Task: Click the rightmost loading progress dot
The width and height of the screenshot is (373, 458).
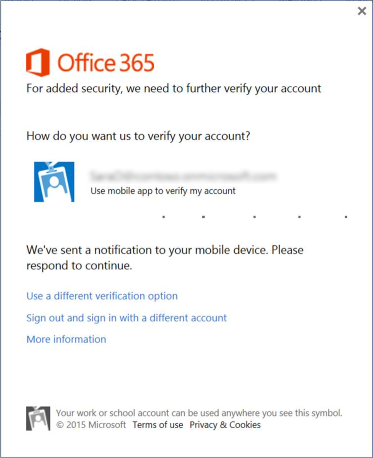Action: click(x=346, y=217)
